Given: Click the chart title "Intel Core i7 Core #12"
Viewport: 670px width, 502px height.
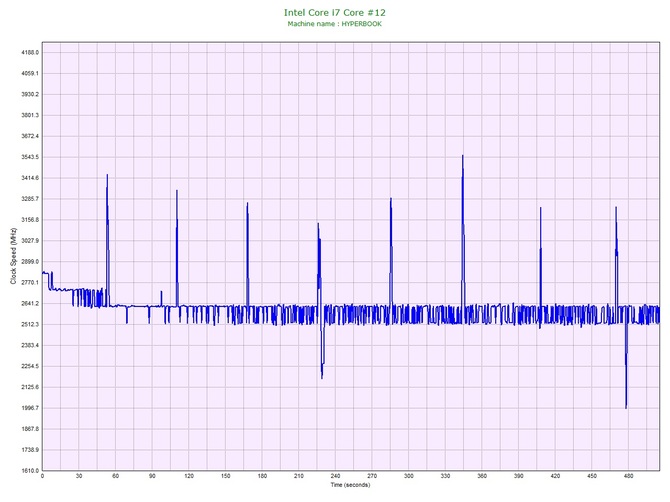Looking at the screenshot, I should tap(335, 12).
